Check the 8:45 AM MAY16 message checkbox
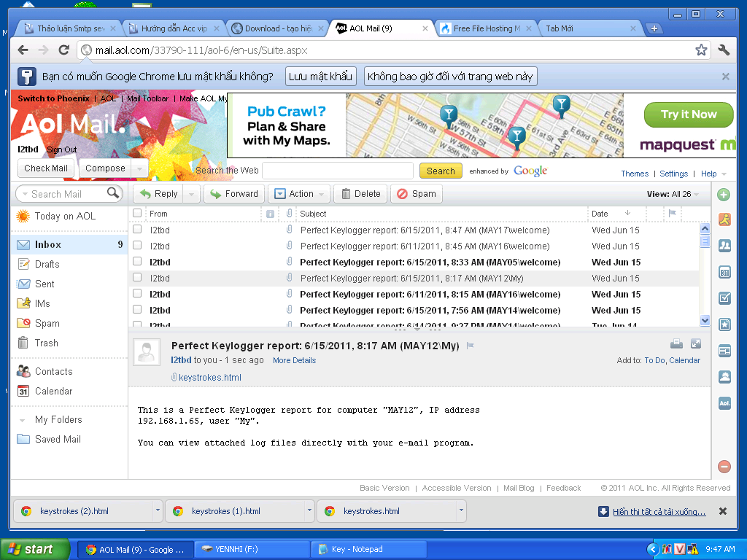 [x=137, y=245]
